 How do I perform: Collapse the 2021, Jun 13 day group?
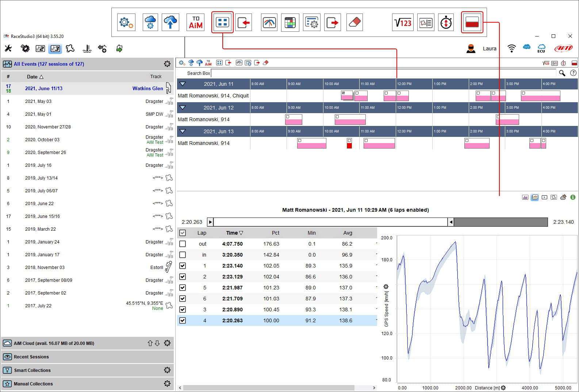(x=183, y=131)
